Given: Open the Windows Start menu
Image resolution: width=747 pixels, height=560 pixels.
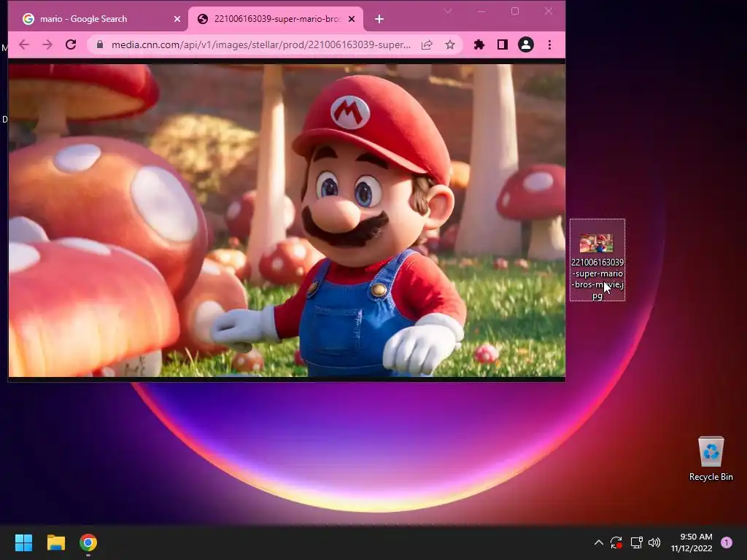Looking at the screenshot, I should coord(23,542).
